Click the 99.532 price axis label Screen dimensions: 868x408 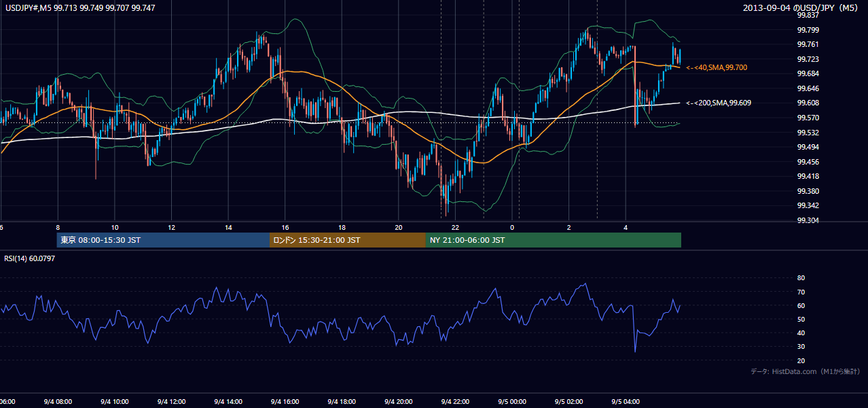point(808,133)
